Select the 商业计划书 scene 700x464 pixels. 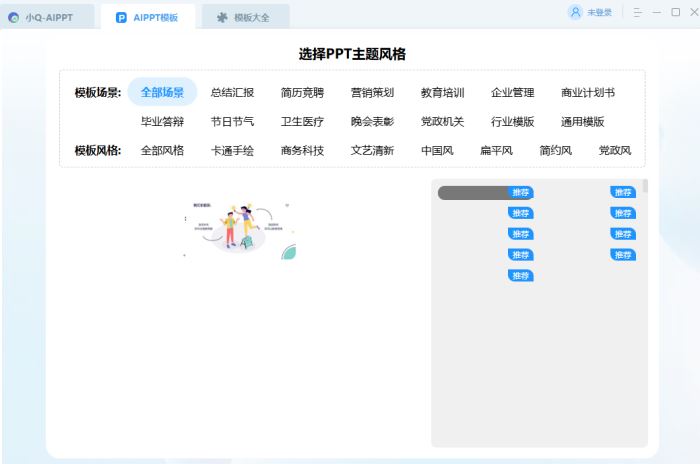[x=588, y=92]
